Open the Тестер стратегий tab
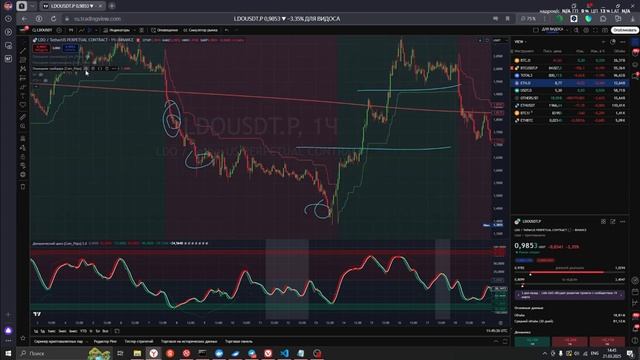 click(139, 341)
